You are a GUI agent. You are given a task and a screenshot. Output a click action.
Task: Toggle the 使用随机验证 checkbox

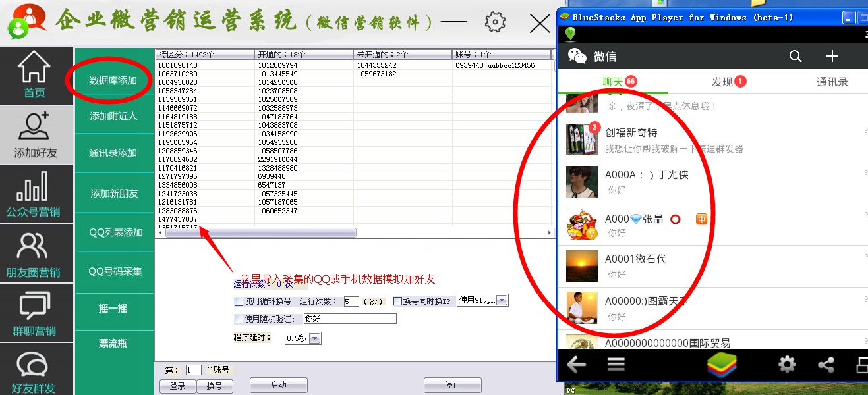[x=239, y=319]
